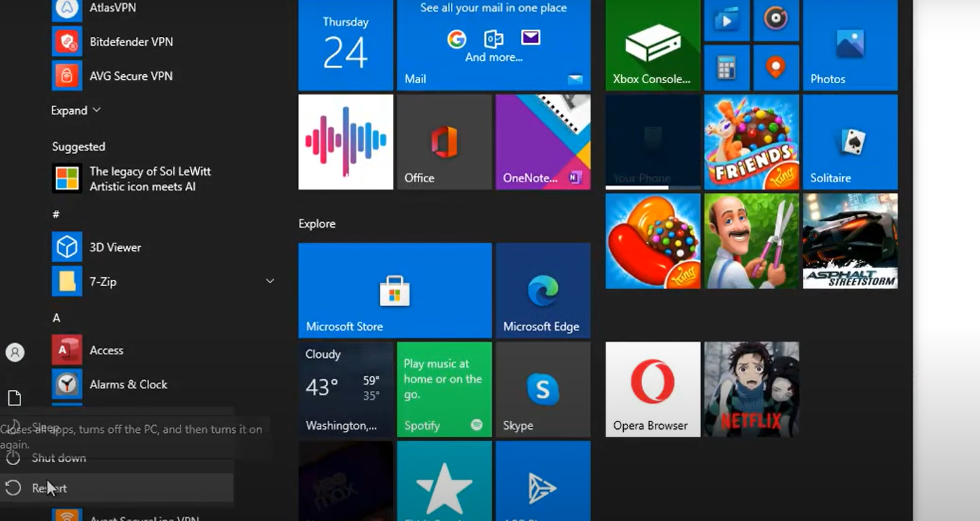This screenshot has width=980, height=521.
Task: Open the Photos tile
Action: (850, 44)
